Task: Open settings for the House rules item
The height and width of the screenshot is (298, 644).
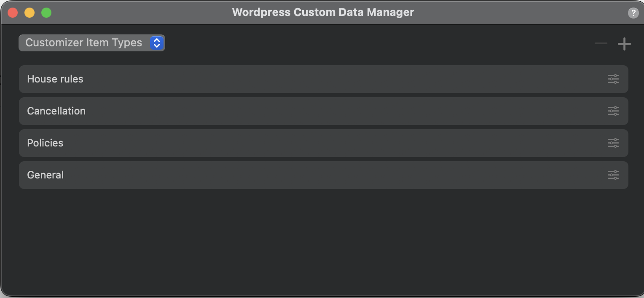Action: coord(613,79)
